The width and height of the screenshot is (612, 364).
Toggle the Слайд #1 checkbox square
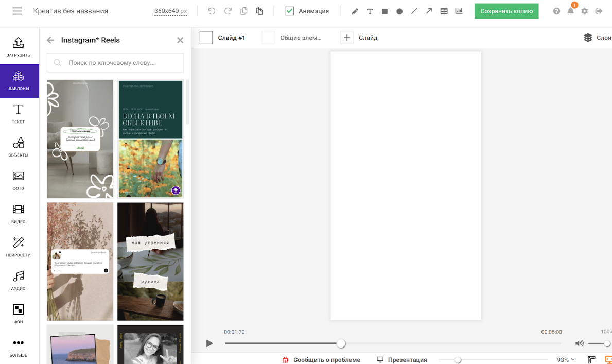pyautogui.click(x=206, y=38)
